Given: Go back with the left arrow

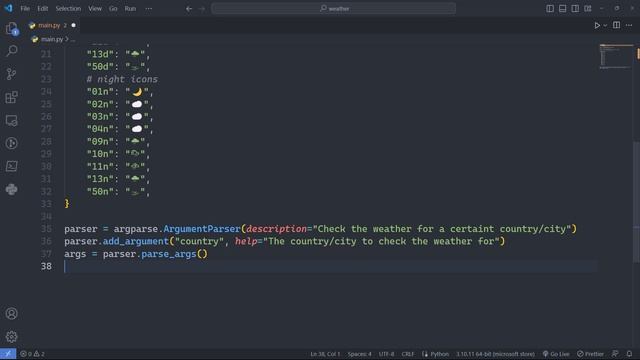Looking at the screenshot, I should [189, 9].
